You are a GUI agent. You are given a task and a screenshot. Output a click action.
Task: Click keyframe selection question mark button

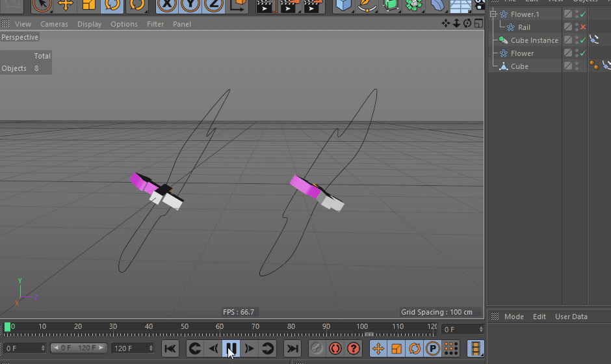[x=354, y=348]
